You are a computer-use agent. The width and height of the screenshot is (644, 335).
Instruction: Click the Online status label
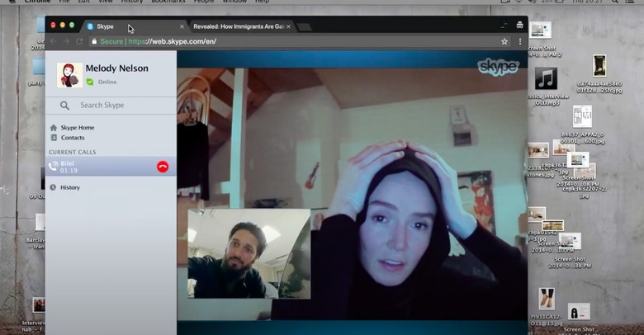pos(107,83)
